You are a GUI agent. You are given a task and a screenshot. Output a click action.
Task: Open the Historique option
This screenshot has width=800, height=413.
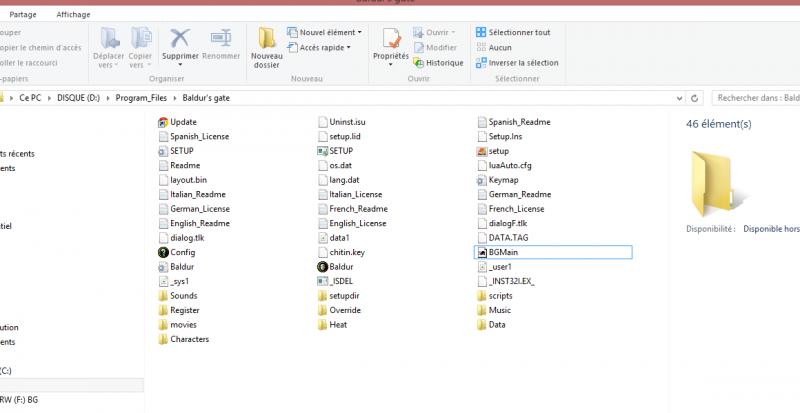(438, 63)
